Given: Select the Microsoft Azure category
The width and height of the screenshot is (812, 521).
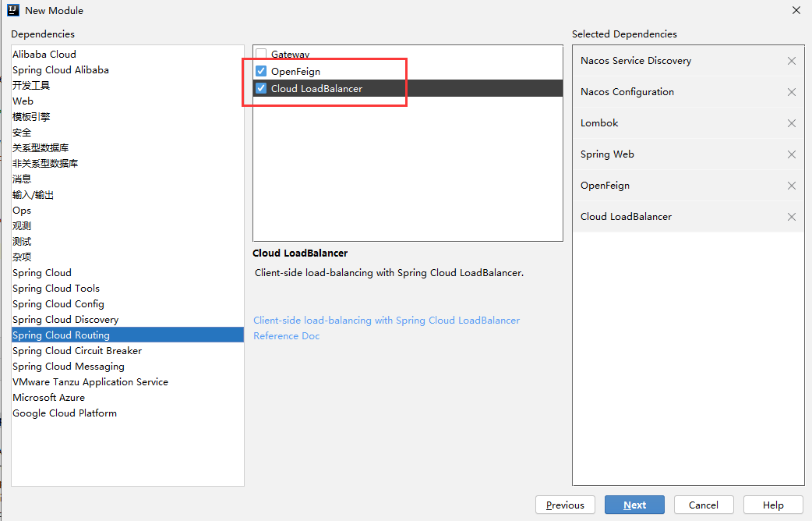Looking at the screenshot, I should click(x=127, y=398).
